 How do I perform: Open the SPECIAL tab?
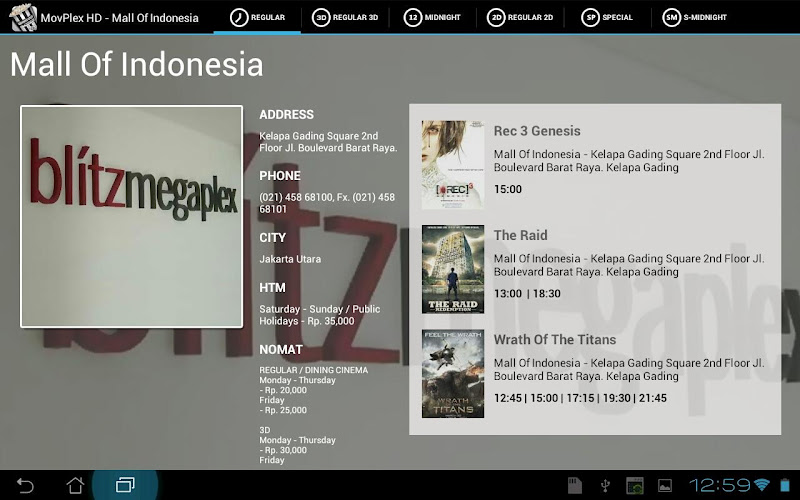point(607,17)
